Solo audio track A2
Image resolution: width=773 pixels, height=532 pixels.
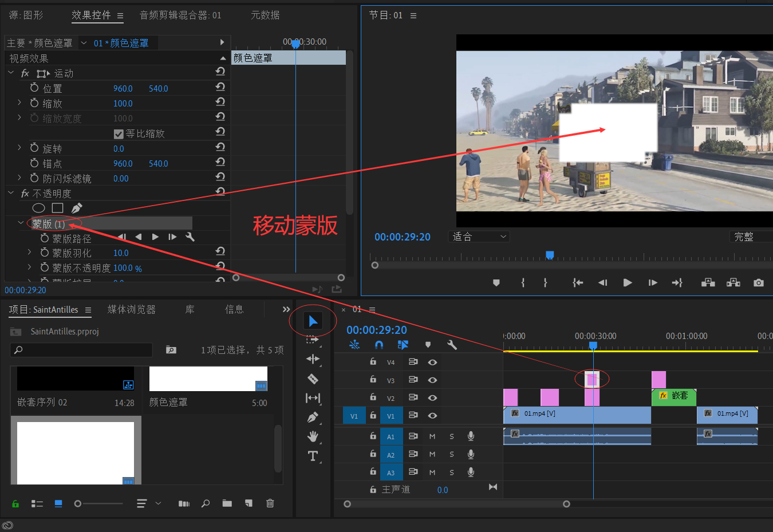pos(452,454)
